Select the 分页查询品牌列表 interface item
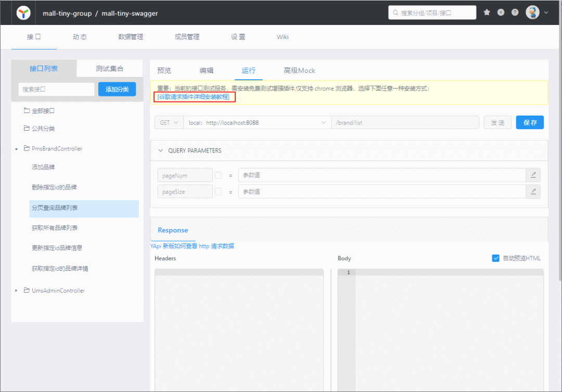 click(x=84, y=208)
